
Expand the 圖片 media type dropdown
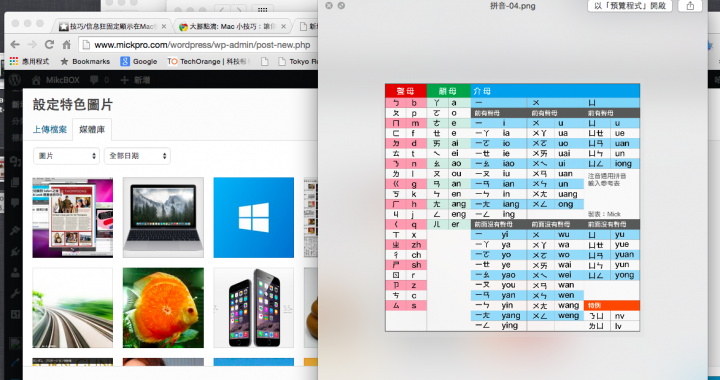click(x=66, y=156)
